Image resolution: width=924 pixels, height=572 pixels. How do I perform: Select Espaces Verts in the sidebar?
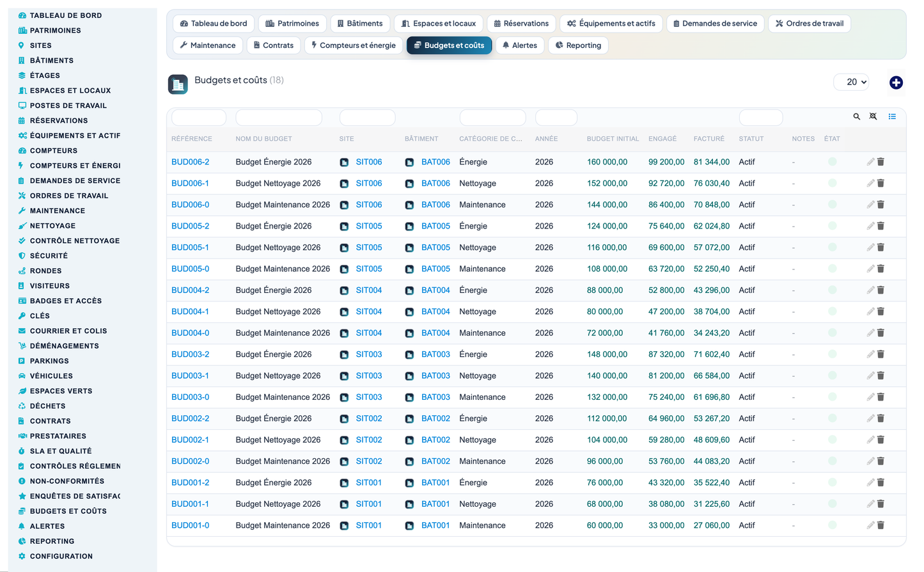point(61,391)
